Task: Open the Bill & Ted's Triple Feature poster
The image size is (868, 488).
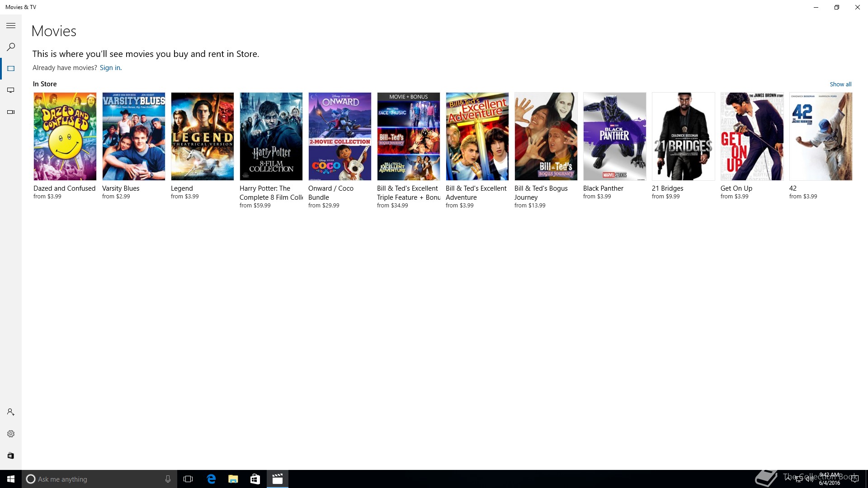Action: (x=409, y=136)
